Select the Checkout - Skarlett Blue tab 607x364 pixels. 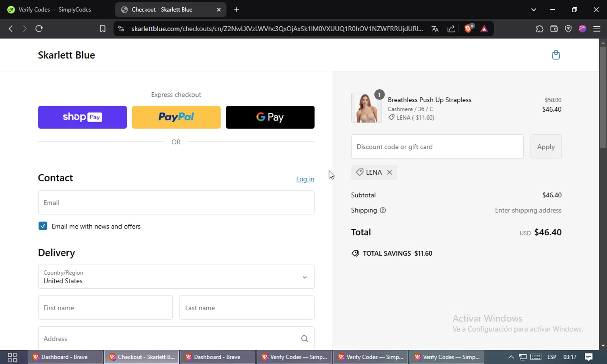[x=170, y=10]
